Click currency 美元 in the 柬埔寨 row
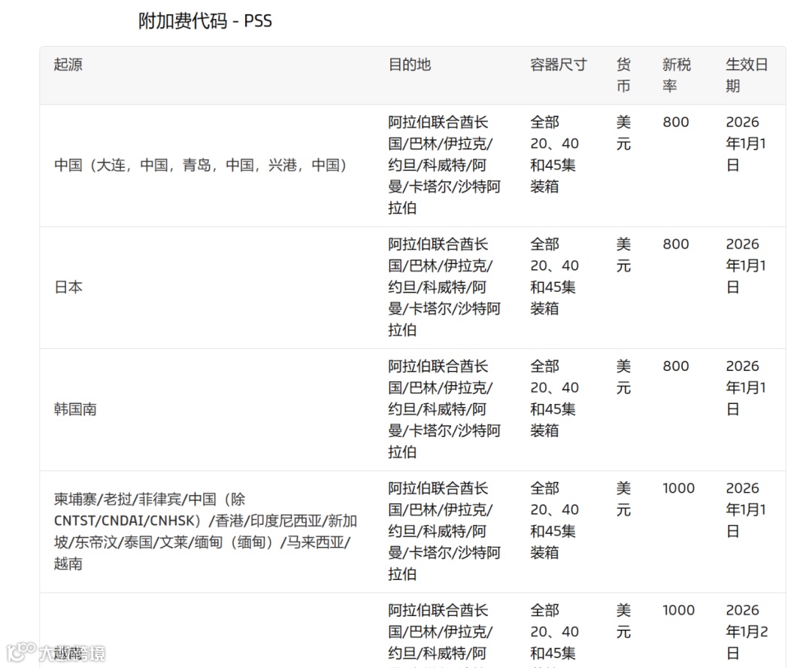812x668 pixels. click(x=623, y=499)
